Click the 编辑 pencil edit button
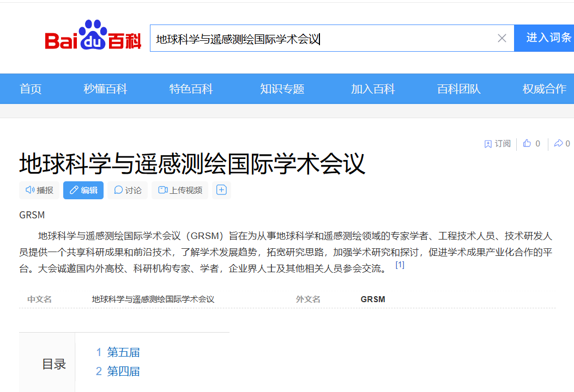574x392 pixels. pos(83,190)
